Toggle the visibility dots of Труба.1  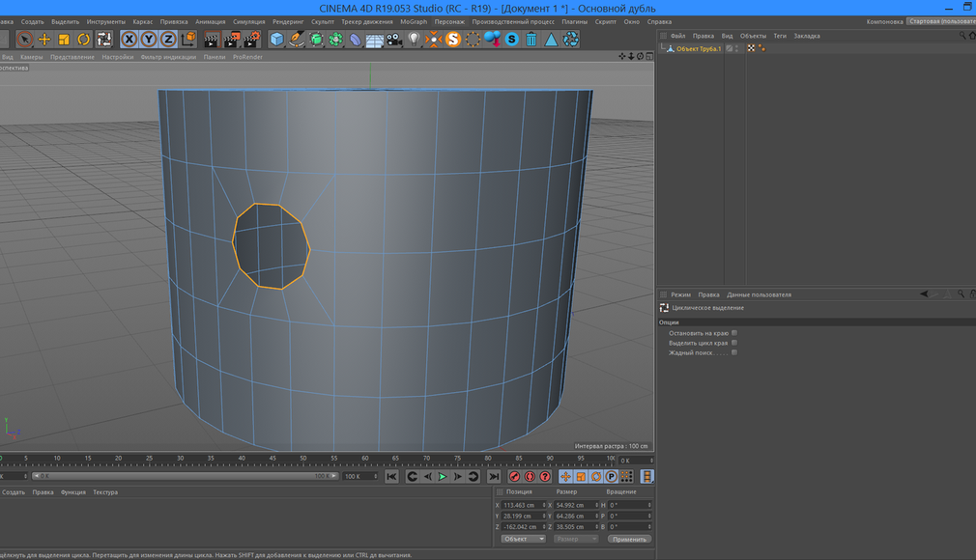pos(737,48)
